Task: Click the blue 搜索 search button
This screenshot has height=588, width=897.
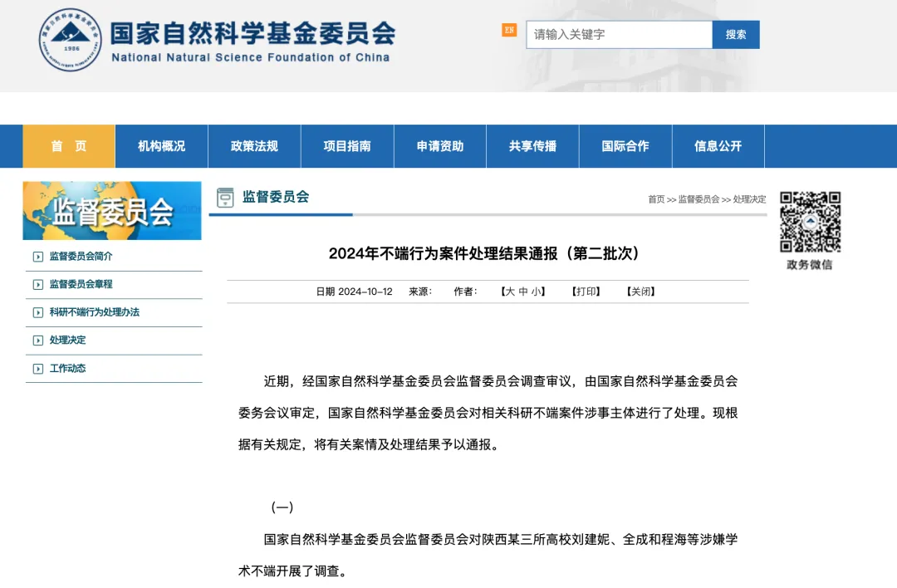Action: click(736, 35)
